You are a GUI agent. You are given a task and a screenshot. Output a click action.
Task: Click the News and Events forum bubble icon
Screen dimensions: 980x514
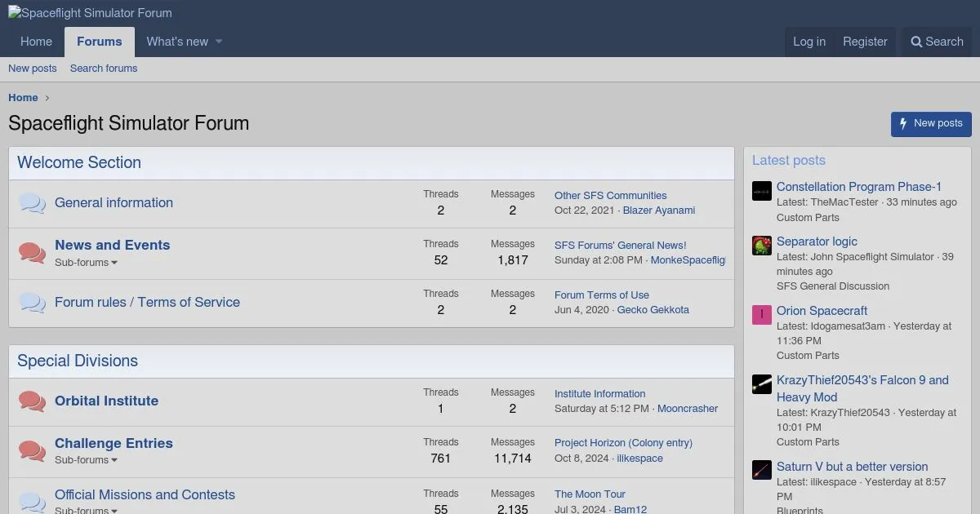coord(32,253)
